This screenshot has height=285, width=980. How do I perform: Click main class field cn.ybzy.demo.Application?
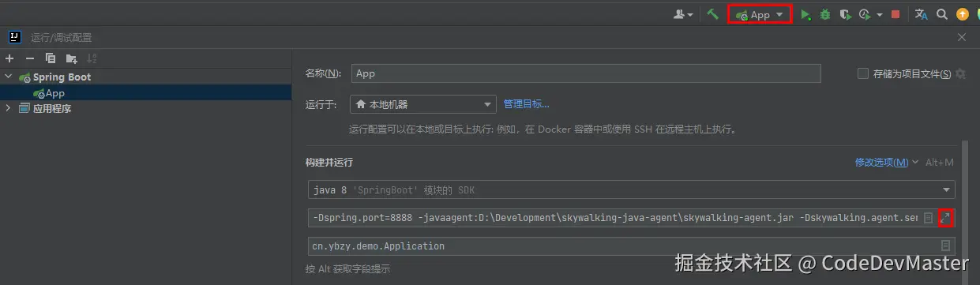click(x=631, y=246)
